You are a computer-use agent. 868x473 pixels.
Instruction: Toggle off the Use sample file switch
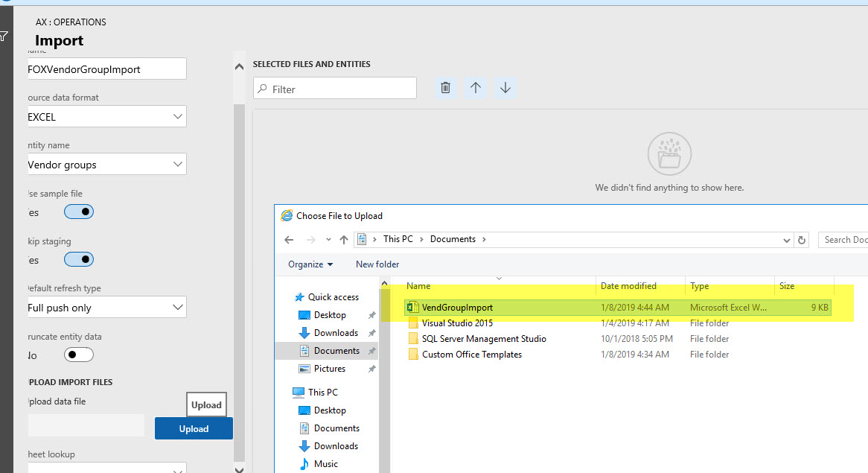click(x=78, y=211)
